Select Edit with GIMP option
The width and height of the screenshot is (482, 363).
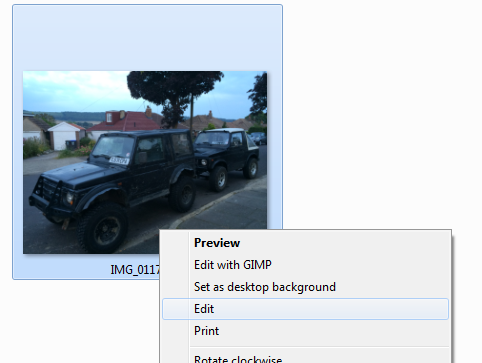305,265
